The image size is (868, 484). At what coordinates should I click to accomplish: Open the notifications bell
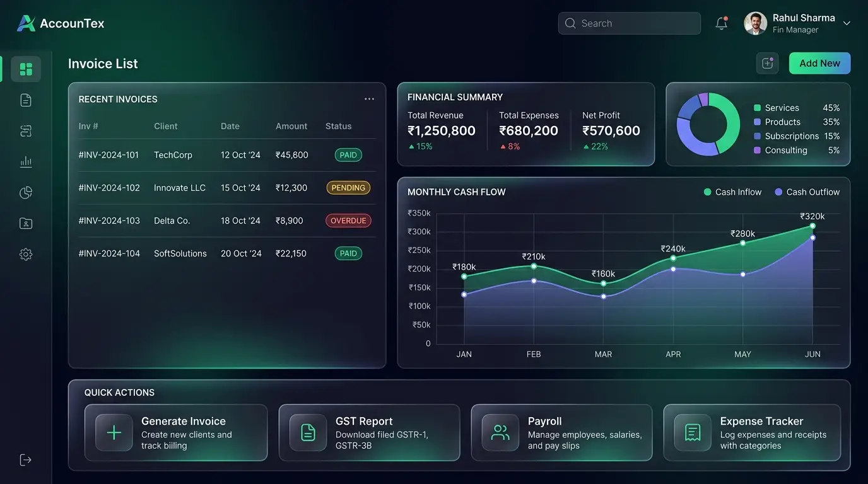point(722,23)
